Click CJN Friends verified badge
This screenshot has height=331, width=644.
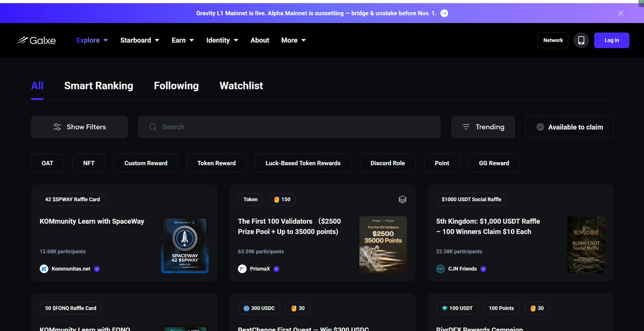coord(483,269)
